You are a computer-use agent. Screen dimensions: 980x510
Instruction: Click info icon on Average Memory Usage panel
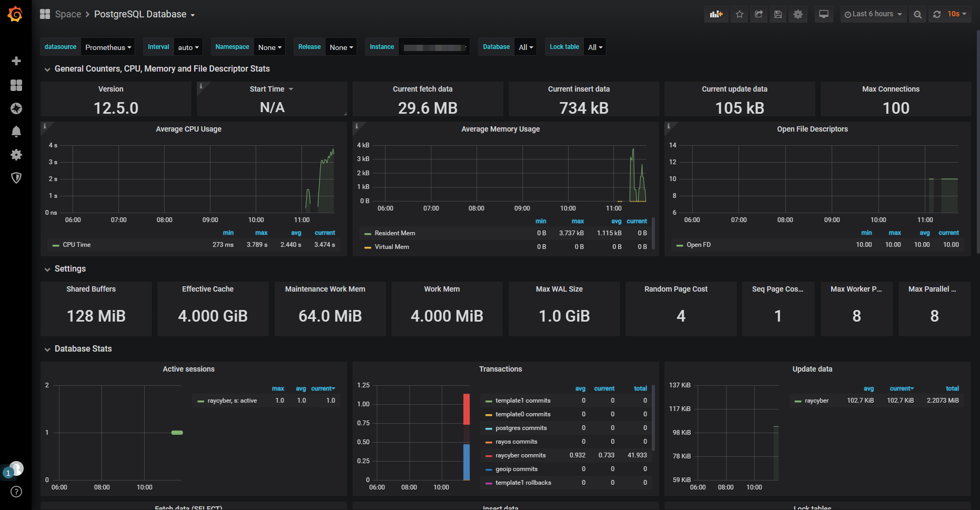point(357,126)
